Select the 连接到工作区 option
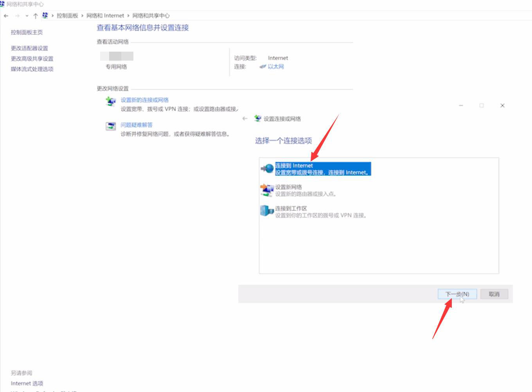The height and width of the screenshot is (392, 532). [321, 212]
